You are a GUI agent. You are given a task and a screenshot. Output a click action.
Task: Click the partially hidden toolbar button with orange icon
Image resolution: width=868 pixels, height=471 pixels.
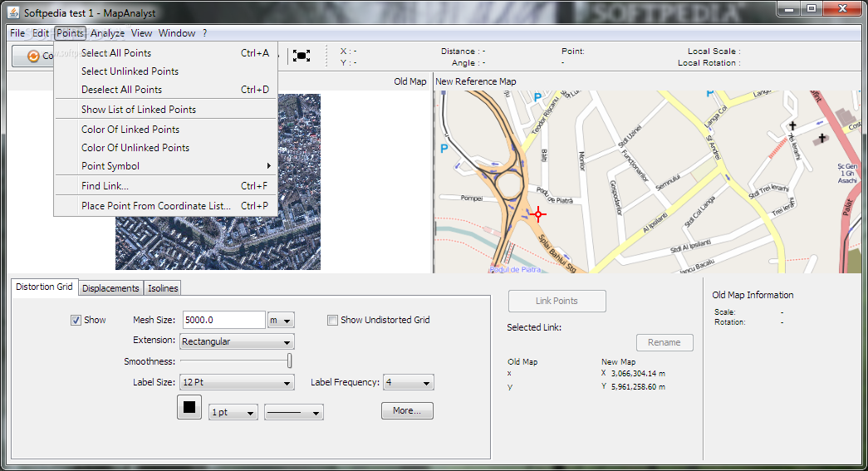(33, 56)
